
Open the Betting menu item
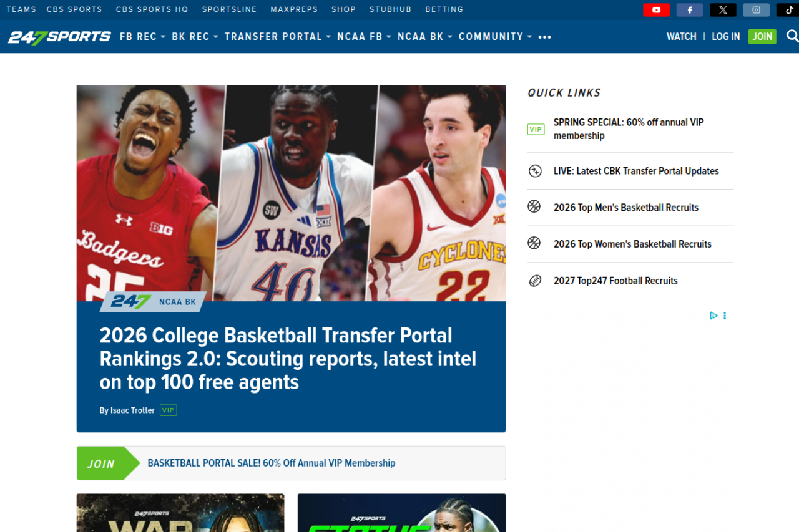[444, 9]
